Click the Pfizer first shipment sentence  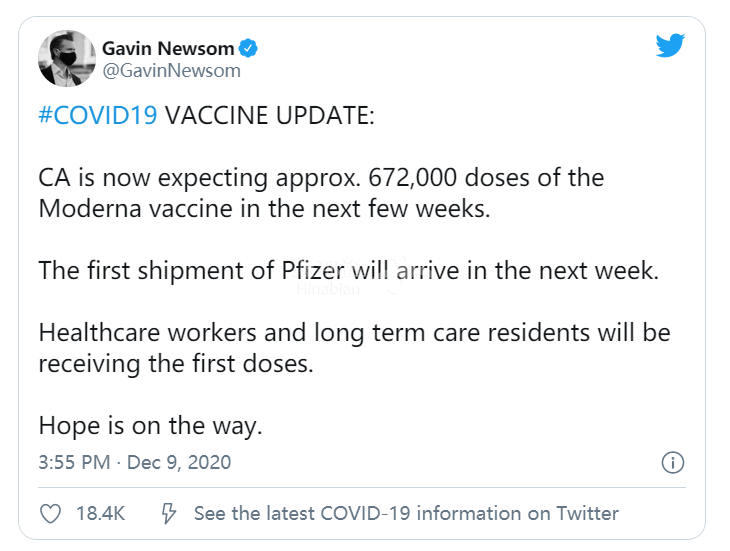(349, 270)
